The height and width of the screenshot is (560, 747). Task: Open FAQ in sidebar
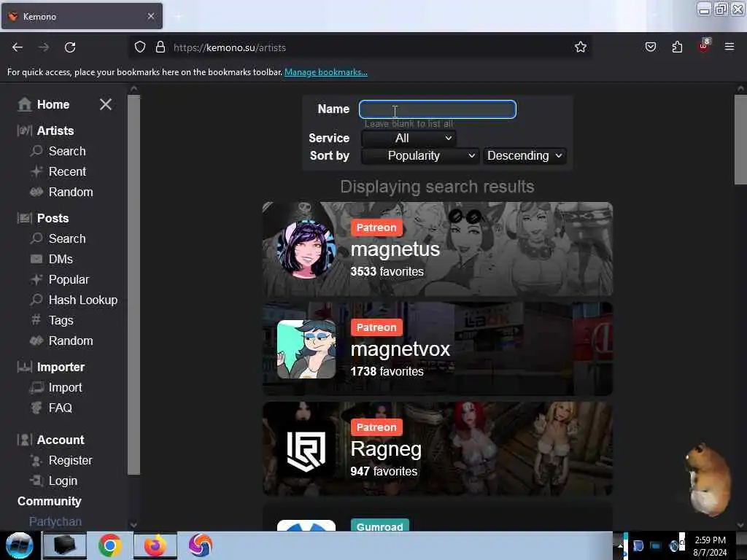[x=60, y=408]
